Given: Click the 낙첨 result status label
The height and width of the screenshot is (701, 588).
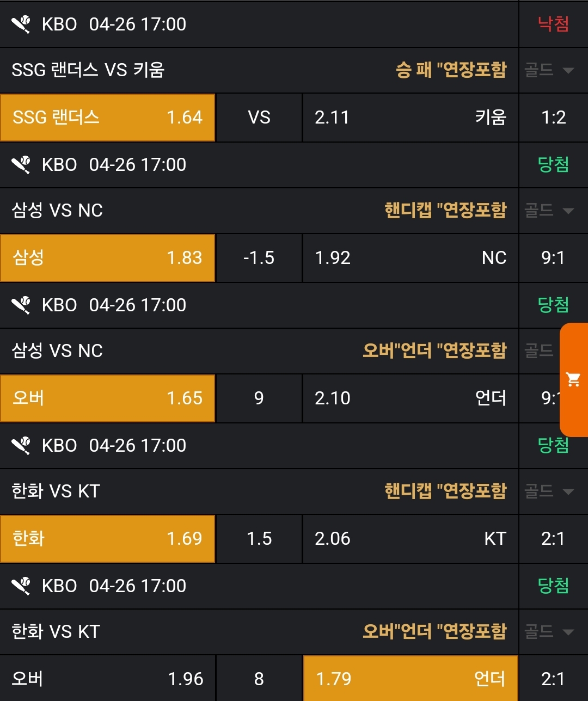Looking at the screenshot, I should [x=553, y=24].
